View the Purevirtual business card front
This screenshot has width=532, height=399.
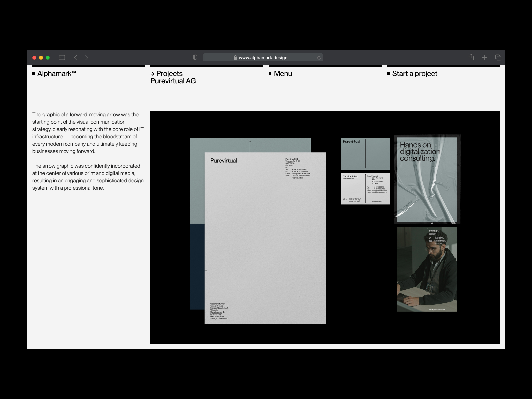click(365, 154)
